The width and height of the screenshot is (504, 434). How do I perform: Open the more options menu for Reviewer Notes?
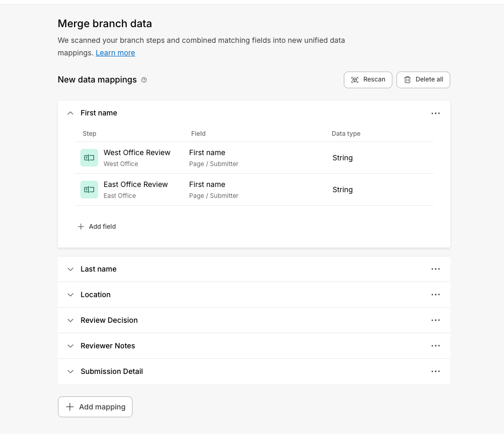click(x=436, y=346)
